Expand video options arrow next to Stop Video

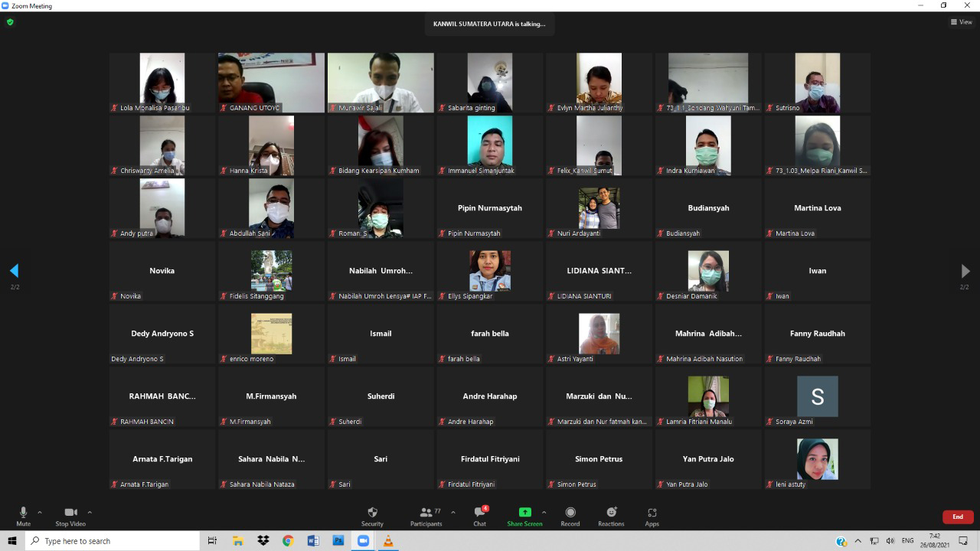[x=90, y=513]
